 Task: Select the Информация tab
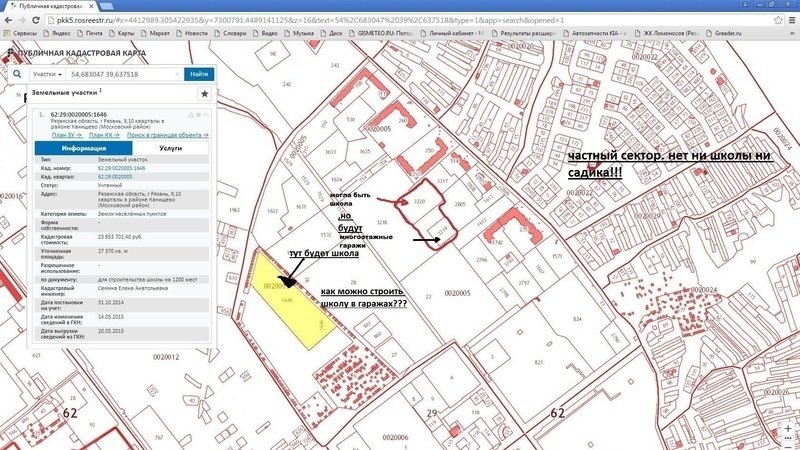click(x=83, y=147)
